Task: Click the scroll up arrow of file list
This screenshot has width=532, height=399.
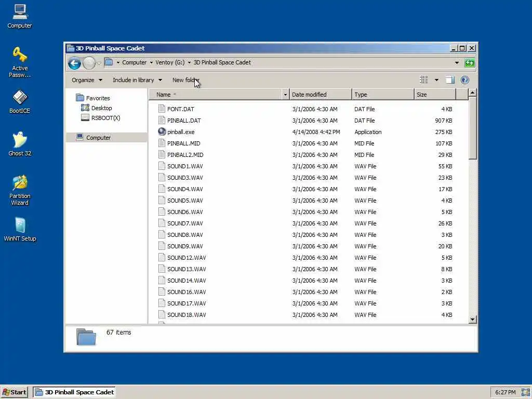Action: (x=473, y=92)
